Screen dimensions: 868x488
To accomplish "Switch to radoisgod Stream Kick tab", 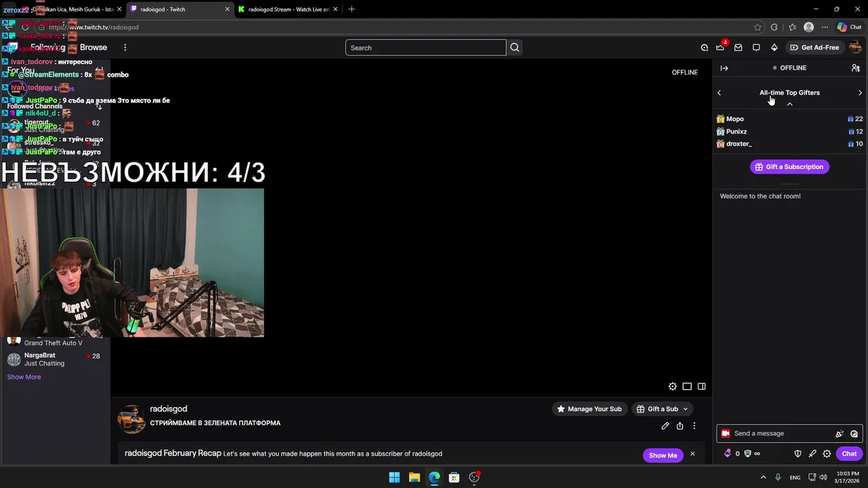I will click(288, 9).
